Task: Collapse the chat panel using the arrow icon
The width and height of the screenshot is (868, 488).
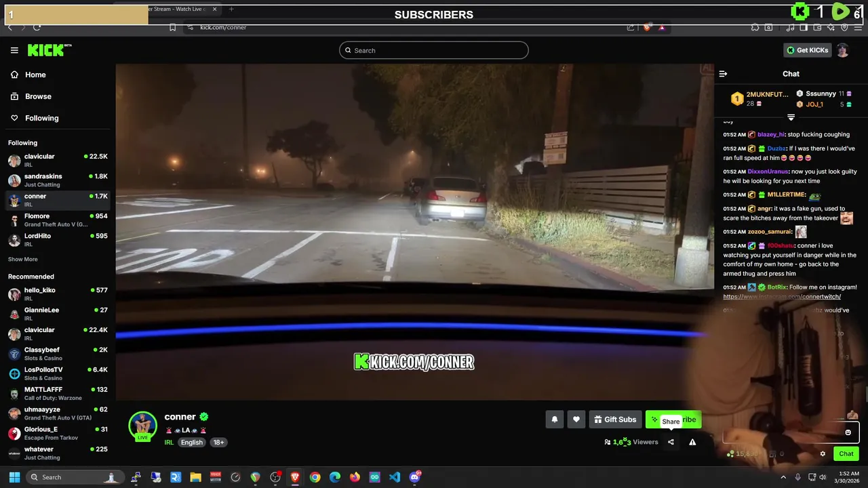Action: pyautogui.click(x=723, y=74)
